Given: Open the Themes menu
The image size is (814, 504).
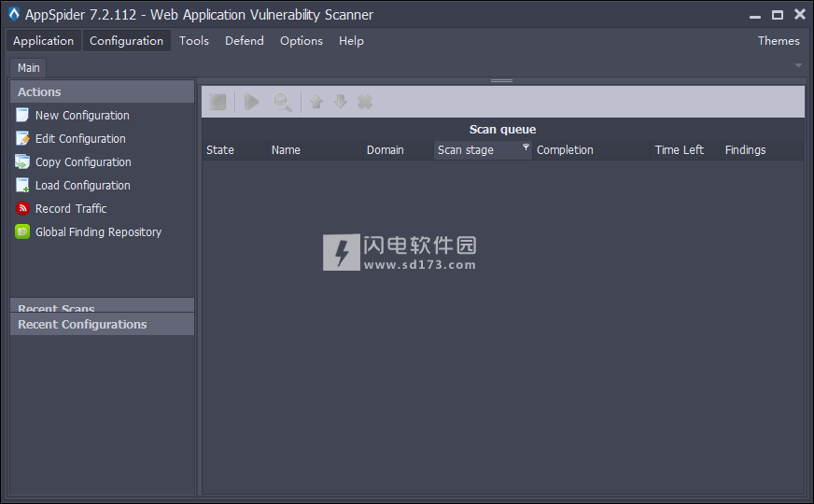Looking at the screenshot, I should (x=779, y=40).
